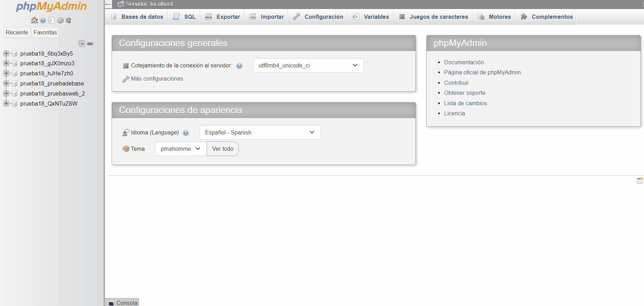644x306 pixels.
Task: Open phpMyAdmin documentation help icon
Action: coord(43,20)
